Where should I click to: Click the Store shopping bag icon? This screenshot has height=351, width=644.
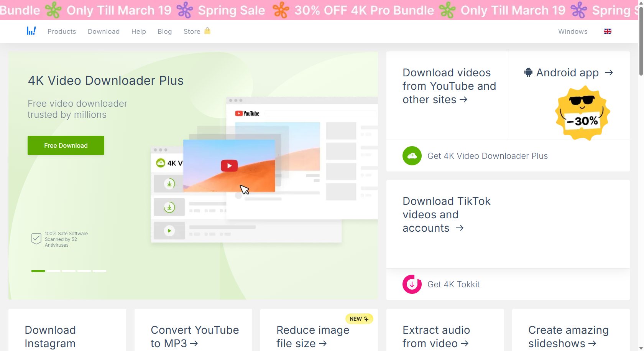(207, 31)
